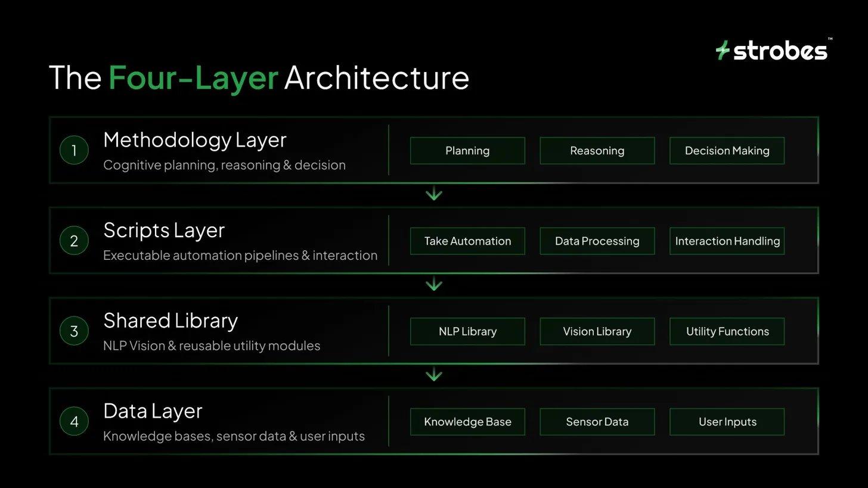Image resolution: width=868 pixels, height=488 pixels.
Task: Click the Methodology Layer heading
Action: [x=195, y=140]
